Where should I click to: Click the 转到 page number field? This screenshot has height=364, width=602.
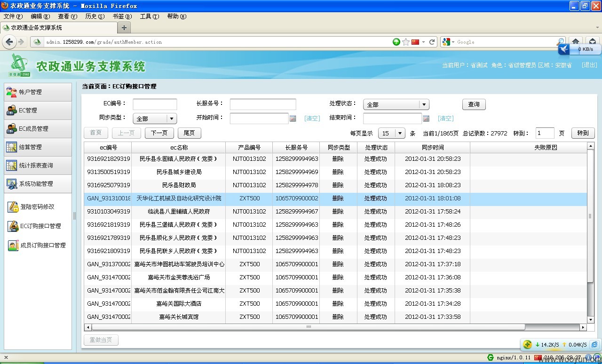pos(545,133)
